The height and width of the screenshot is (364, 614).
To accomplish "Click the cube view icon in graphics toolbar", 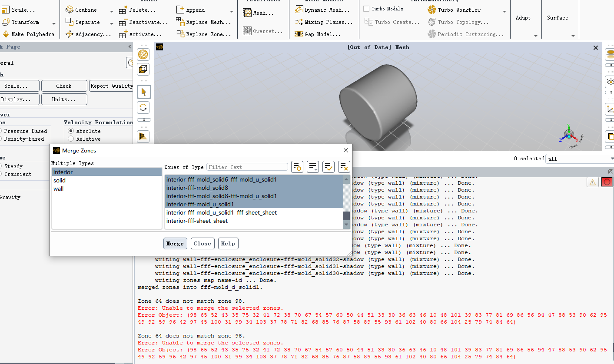I will (143, 69).
